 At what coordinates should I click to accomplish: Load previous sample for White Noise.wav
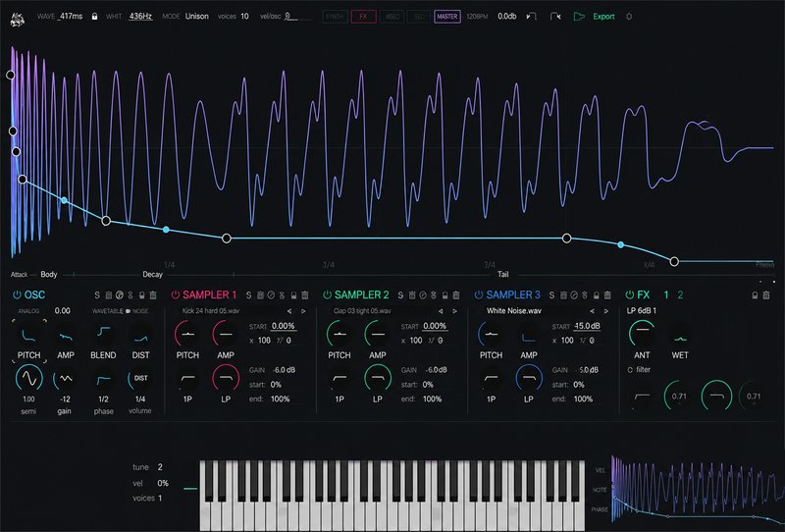(x=593, y=311)
